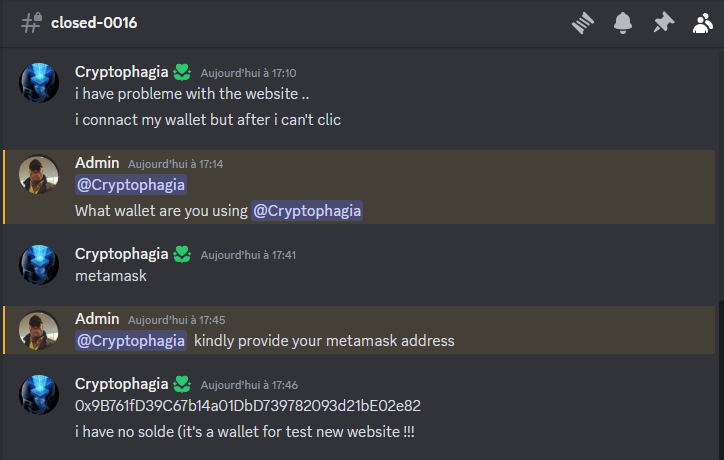Toggle the member list icon
The width and height of the screenshot is (724, 460).
pyautogui.click(x=703, y=23)
